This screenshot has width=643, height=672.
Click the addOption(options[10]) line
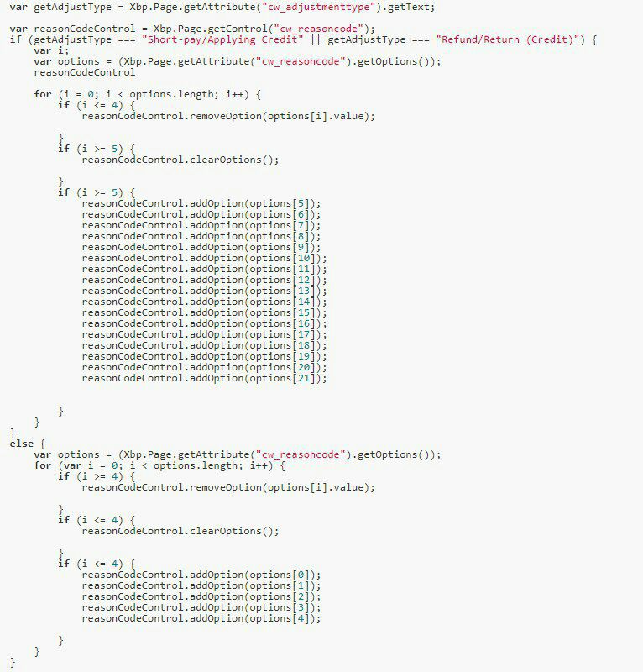[x=204, y=258]
